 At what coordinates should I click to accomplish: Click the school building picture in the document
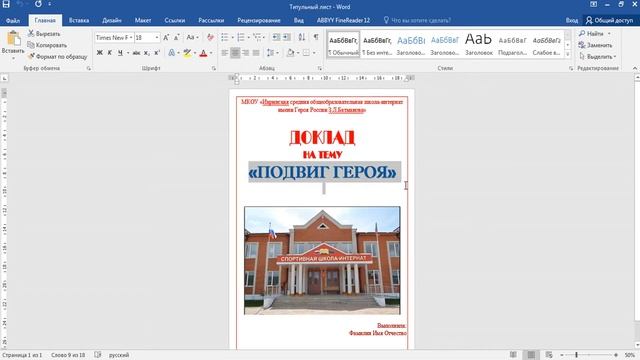click(x=322, y=260)
